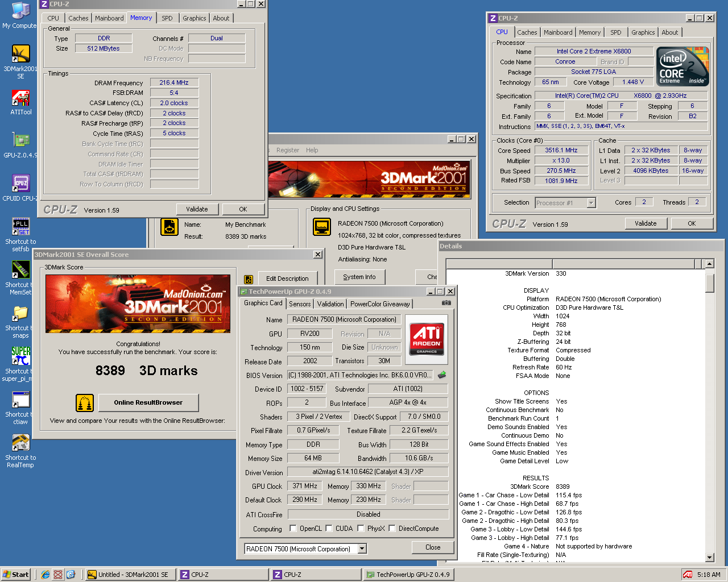Click DRAM Frequency value 216.4 MHz

pos(174,82)
